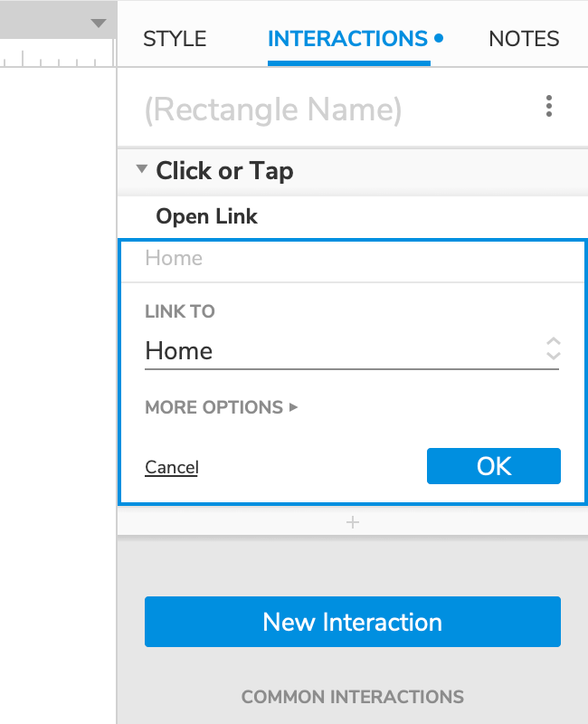The height and width of the screenshot is (724, 588).
Task: Click the plus icon below the action box
Action: coord(353,522)
